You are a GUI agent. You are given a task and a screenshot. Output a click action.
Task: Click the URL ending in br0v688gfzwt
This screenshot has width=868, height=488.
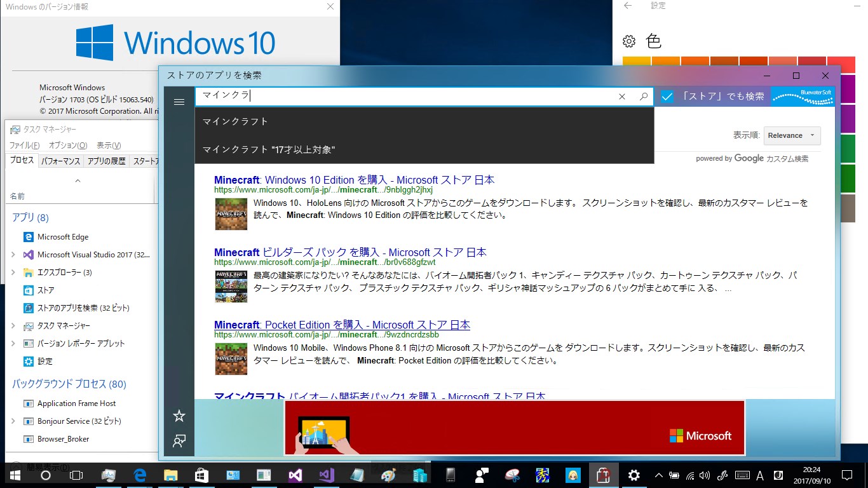[x=325, y=262]
